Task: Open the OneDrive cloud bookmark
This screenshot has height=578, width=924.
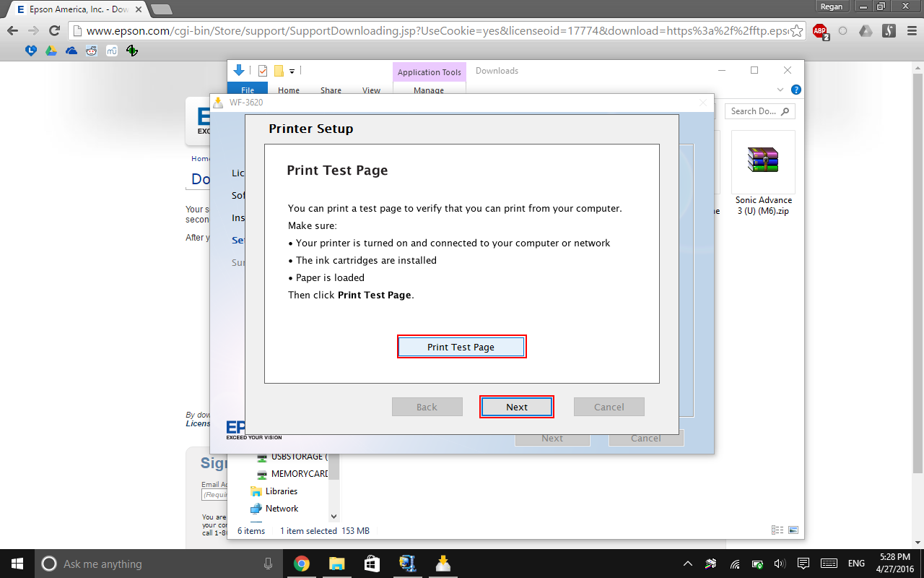Action: click(x=71, y=51)
